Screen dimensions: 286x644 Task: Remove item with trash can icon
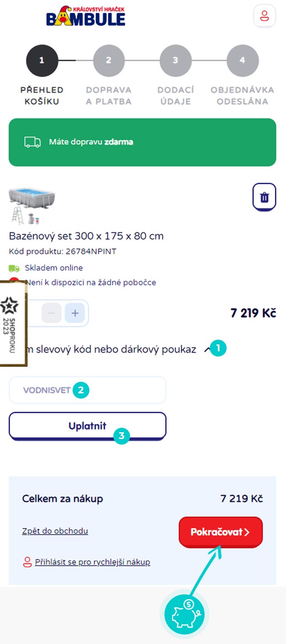click(x=264, y=197)
